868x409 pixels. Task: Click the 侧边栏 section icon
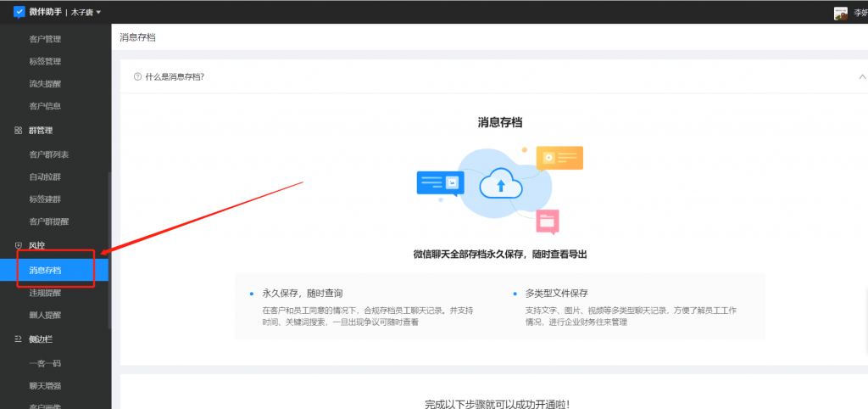[x=19, y=339]
